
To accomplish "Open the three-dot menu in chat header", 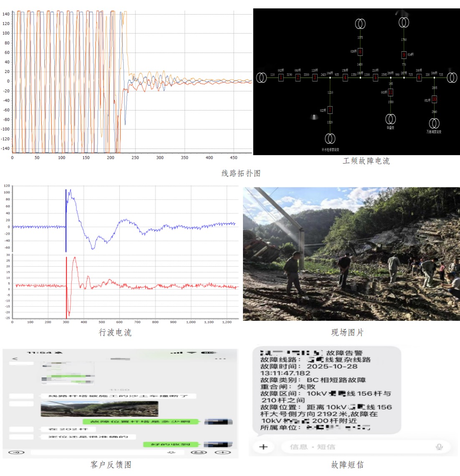I will coord(220,359).
